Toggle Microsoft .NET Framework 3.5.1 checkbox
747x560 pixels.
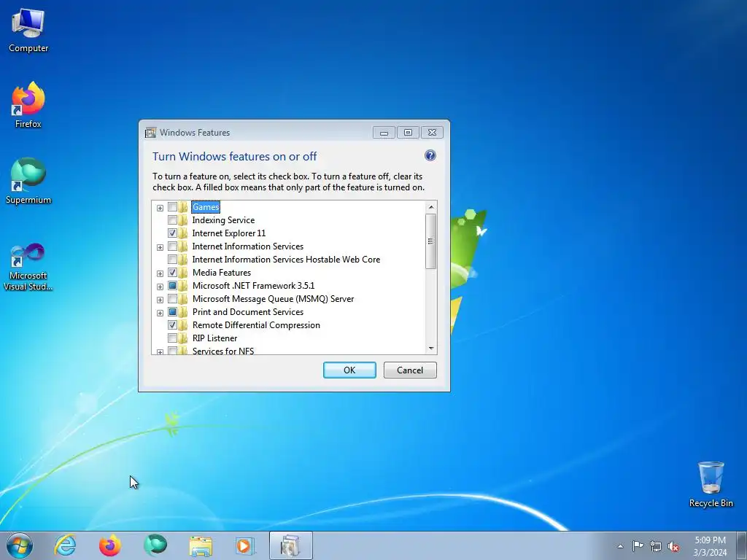172,286
